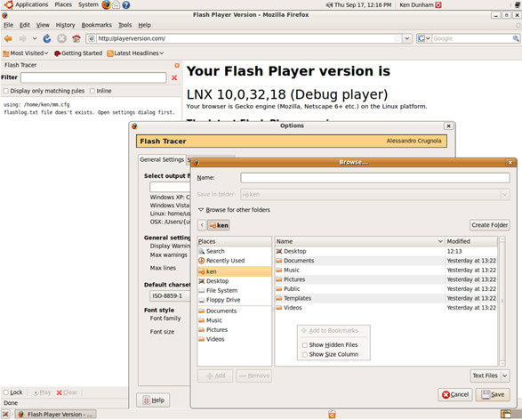This screenshot has width=522, height=420.
Task: Click the Firefox launcher in the top panel
Action: click(x=106, y=4)
